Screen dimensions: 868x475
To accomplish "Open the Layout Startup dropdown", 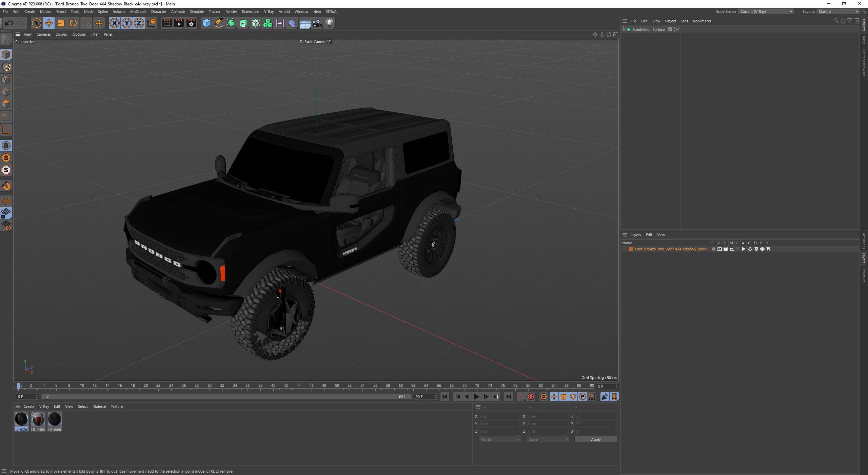I will [837, 12].
